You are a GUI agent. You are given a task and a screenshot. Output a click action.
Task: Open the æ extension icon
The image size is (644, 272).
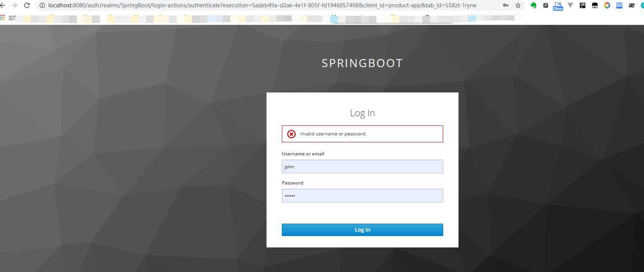(x=632, y=5)
